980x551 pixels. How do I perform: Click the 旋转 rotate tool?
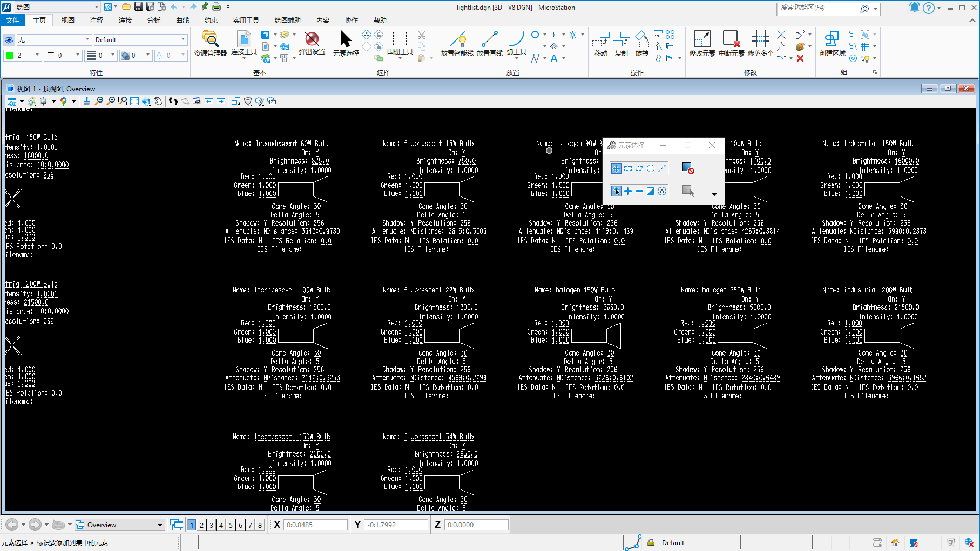tap(641, 43)
